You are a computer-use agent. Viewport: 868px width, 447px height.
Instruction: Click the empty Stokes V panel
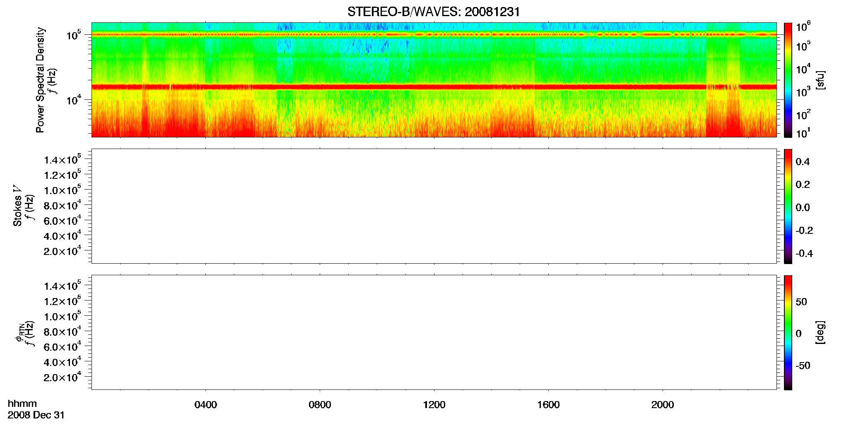[434, 206]
